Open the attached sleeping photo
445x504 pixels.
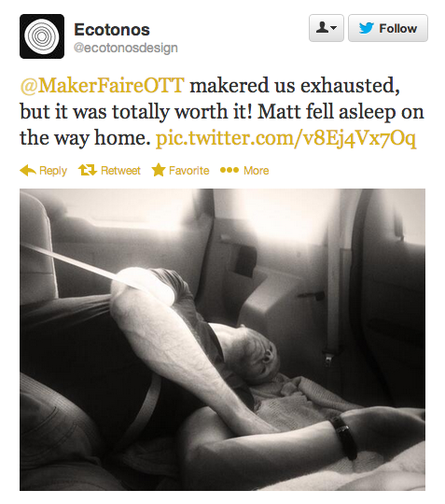coord(222,340)
